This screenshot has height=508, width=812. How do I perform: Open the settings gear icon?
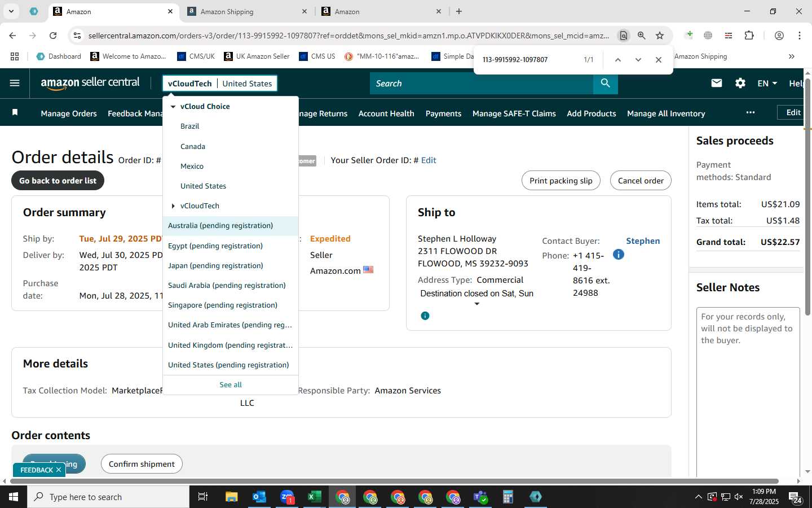pos(740,83)
